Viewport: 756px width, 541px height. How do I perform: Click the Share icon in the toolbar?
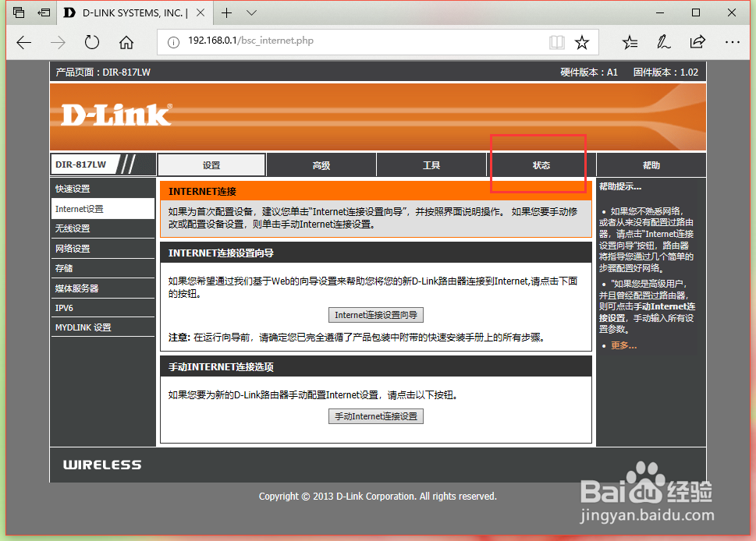(x=697, y=42)
